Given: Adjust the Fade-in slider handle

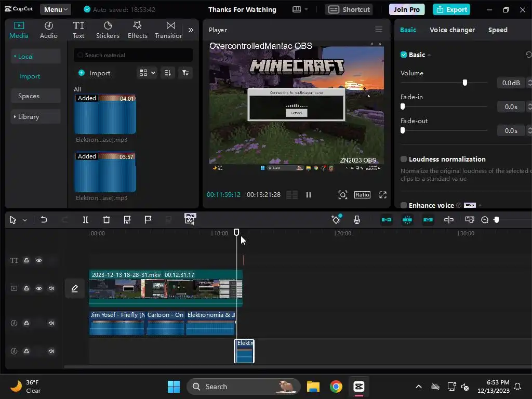Looking at the screenshot, I should click(403, 107).
